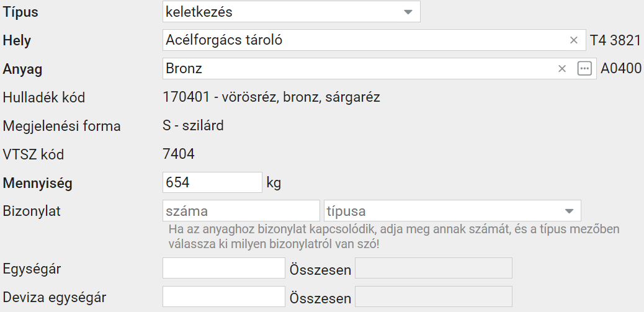Screen dimensions: 644x312
Task: Focus the Hely field containing Acélforgács tároló
Action: tap(374, 40)
